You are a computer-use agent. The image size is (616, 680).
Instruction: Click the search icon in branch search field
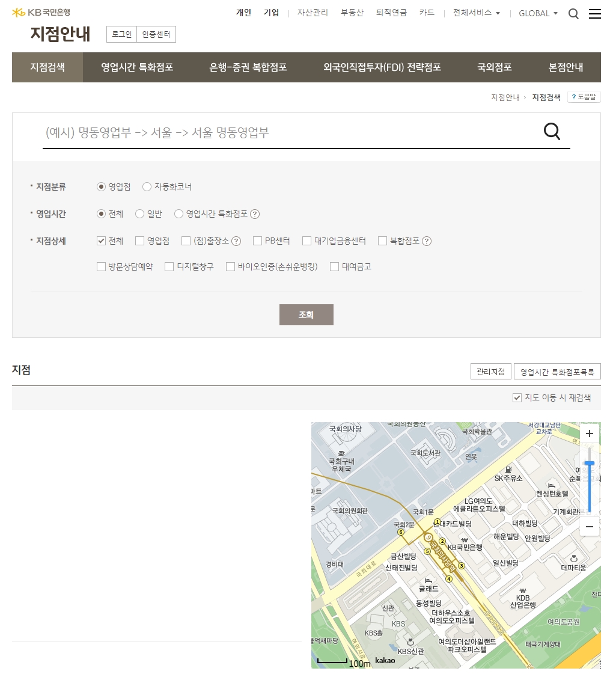[x=552, y=132]
